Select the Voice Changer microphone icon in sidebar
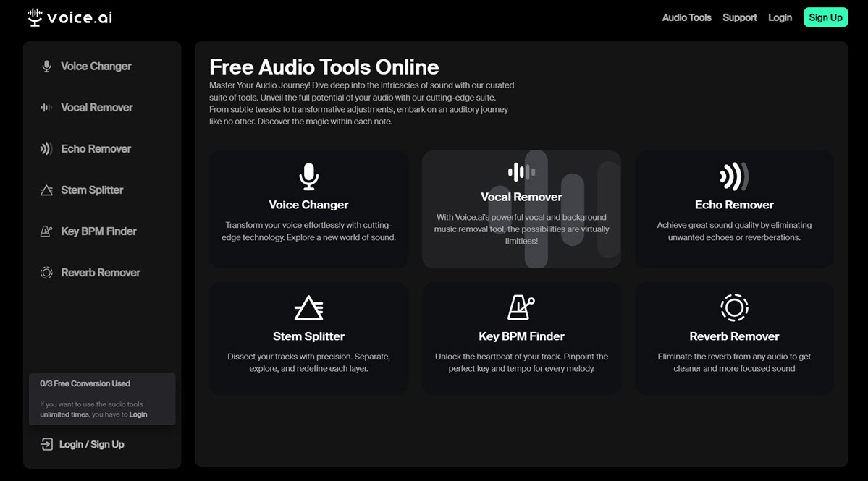868x481 pixels. [46, 66]
